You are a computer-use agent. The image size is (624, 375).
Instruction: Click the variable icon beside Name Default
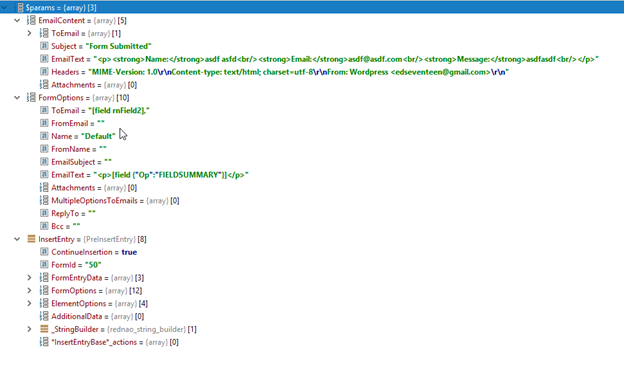(x=44, y=136)
